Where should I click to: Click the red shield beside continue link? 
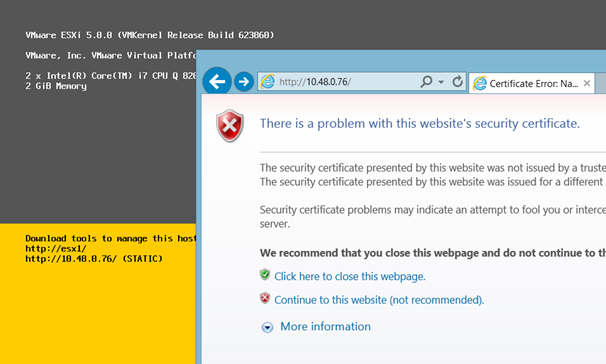click(265, 298)
